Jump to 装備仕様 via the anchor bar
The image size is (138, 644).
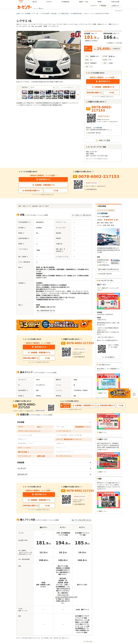coord(35,206)
